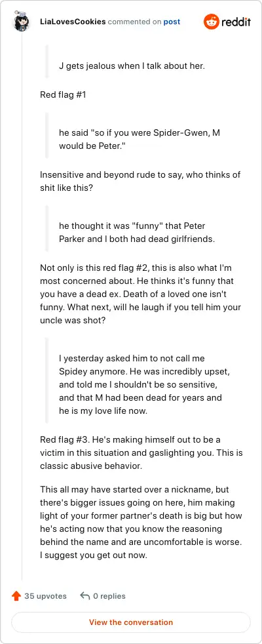262x644 pixels.
Task: Click the 'Red flag #1' text
Action: (x=63, y=95)
